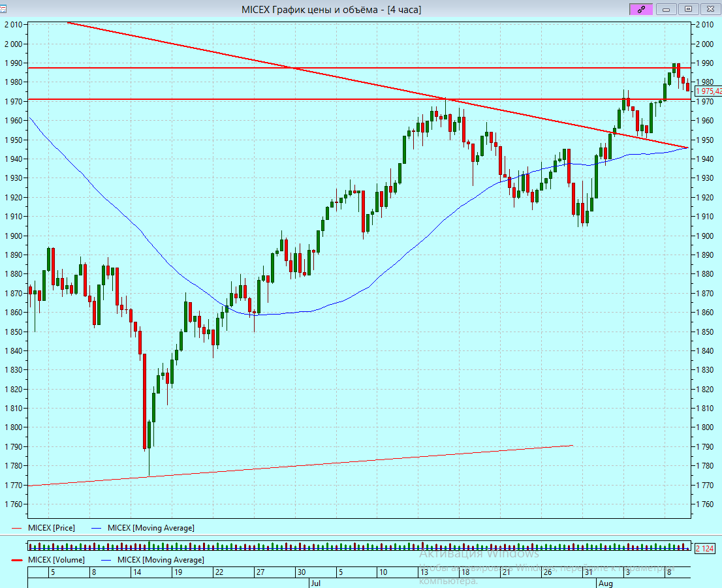This screenshot has height=588, width=722.
Task: Minimize the MICEX chart window
Action: tap(666, 9)
